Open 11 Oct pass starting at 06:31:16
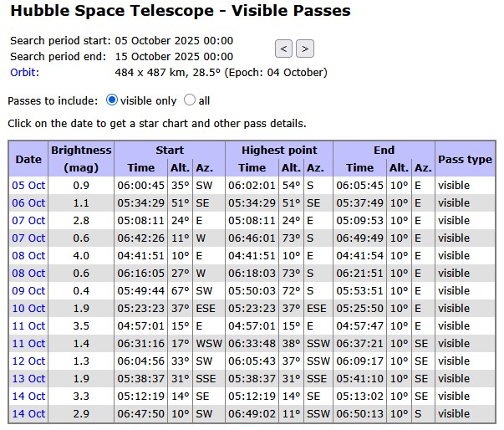Viewport: 504px width, 430px height. [28, 343]
